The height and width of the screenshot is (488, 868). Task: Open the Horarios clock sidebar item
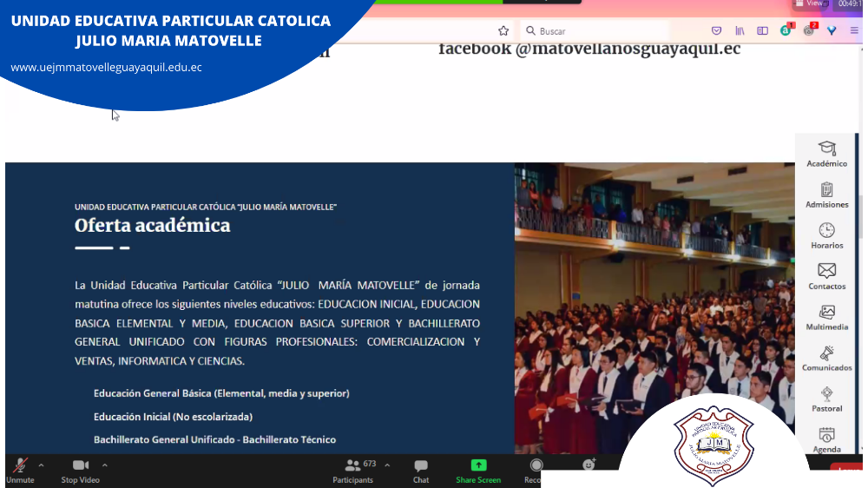(x=826, y=236)
